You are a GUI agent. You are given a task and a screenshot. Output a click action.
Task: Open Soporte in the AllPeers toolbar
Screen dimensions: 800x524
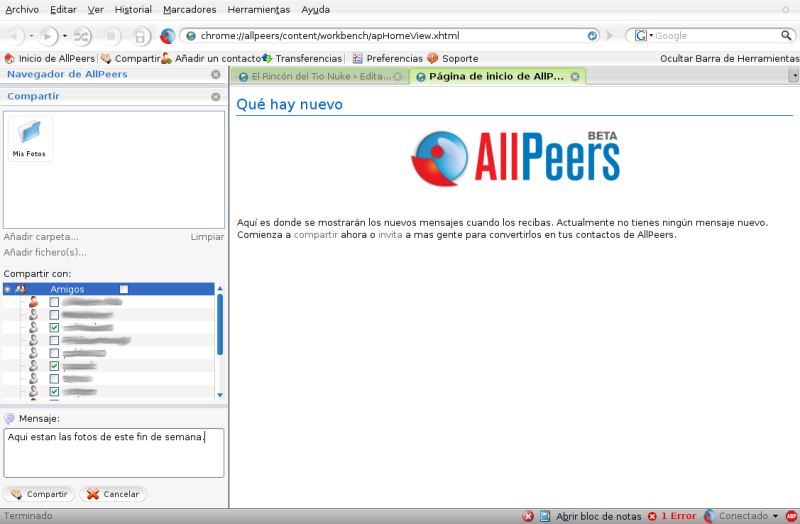[453, 58]
